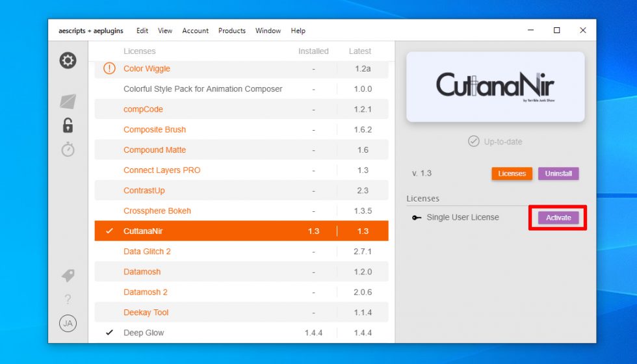The width and height of the screenshot is (637, 364).
Task: Click the stopwatch trials icon in sidebar
Action: pyautogui.click(x=68, y=149)
